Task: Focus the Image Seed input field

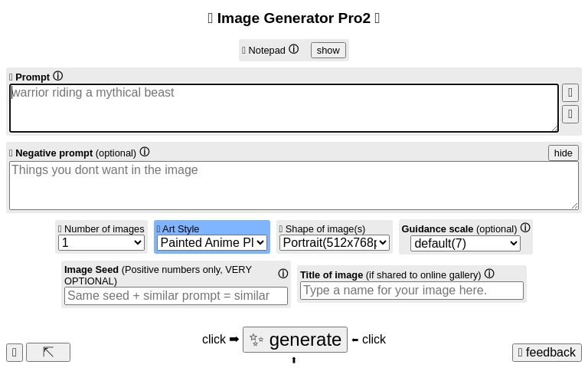Action: [176, 295]
